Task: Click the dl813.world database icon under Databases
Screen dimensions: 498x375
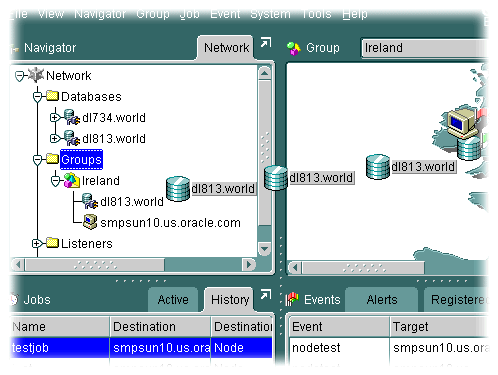Action: [x=72, y=138]
